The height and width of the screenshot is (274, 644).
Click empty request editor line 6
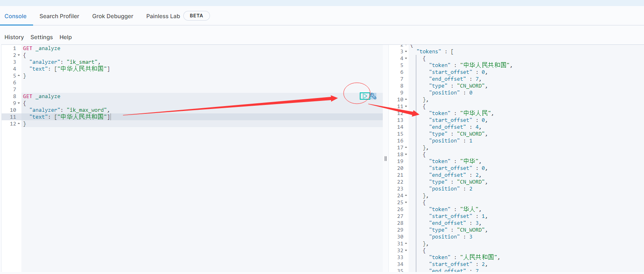pos(202,83)
